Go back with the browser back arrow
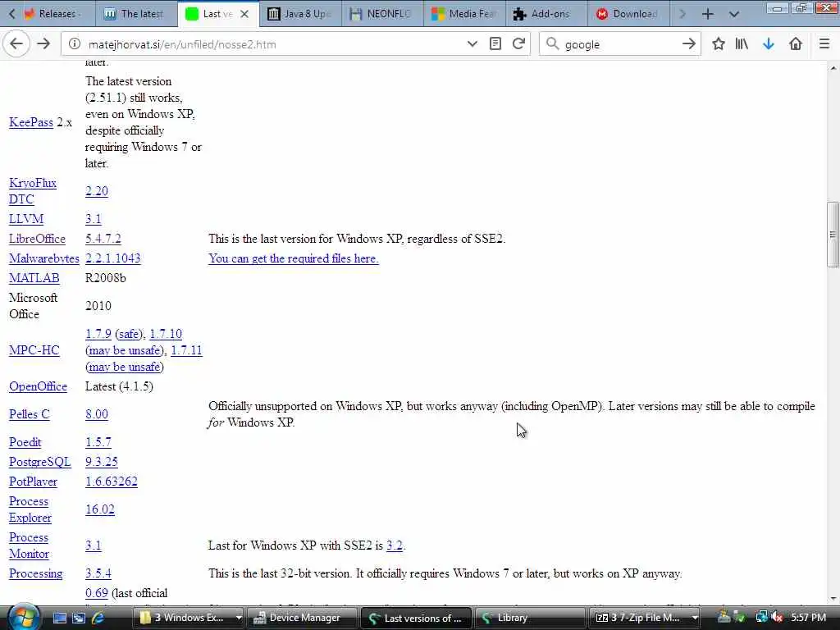This screenshot has height=630, width=840. [x=16, y=44]
